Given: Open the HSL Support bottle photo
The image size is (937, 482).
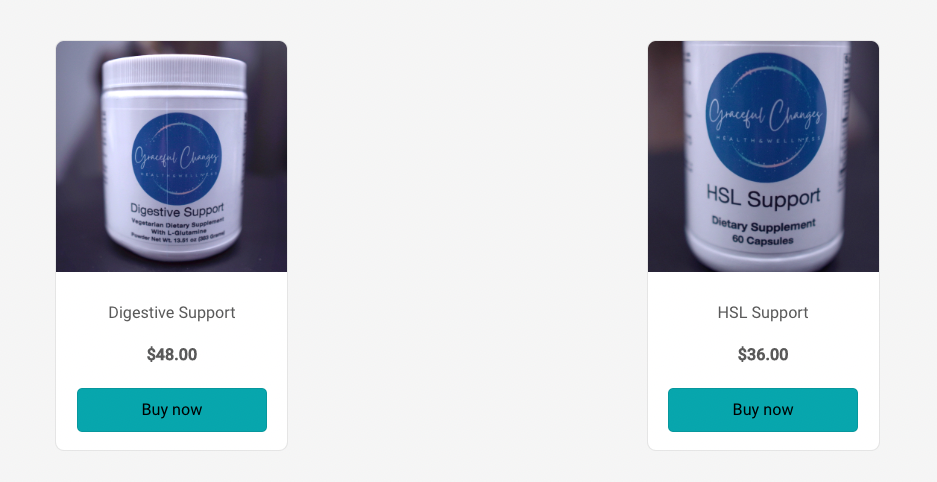Looking at the screenshot, I should tap(763, 156).
